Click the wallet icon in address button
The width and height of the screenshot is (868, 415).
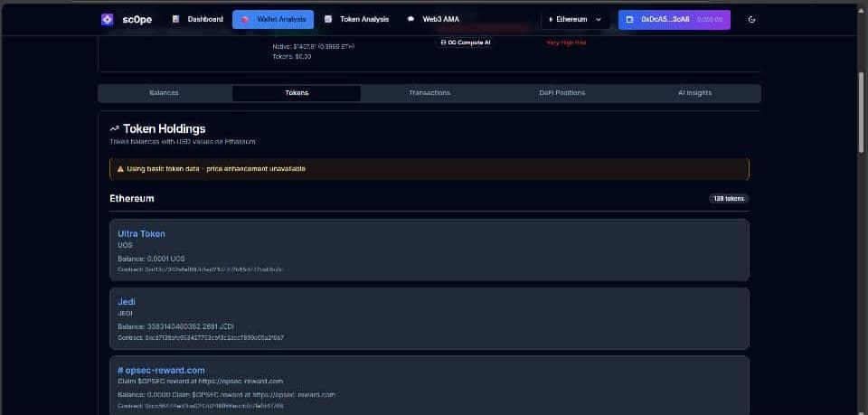(629, 19)
